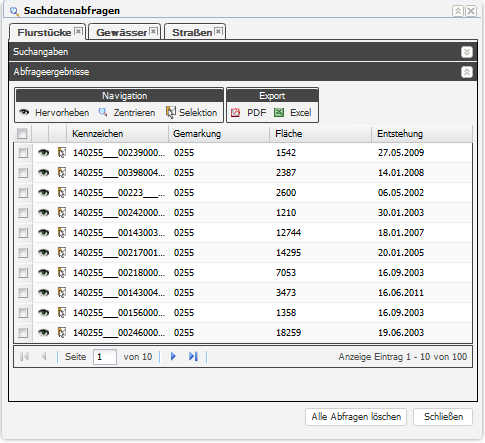
Task: Click the Anzeige Eintrag 1 - 10 von 100 status
Action: 402,357
